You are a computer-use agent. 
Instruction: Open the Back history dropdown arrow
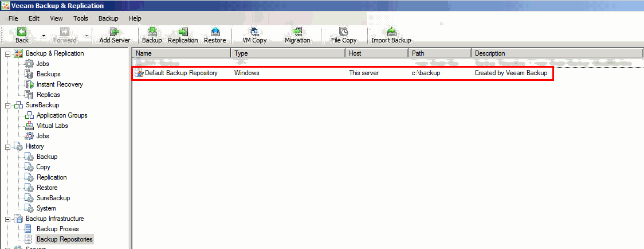(x=44, y=36)
